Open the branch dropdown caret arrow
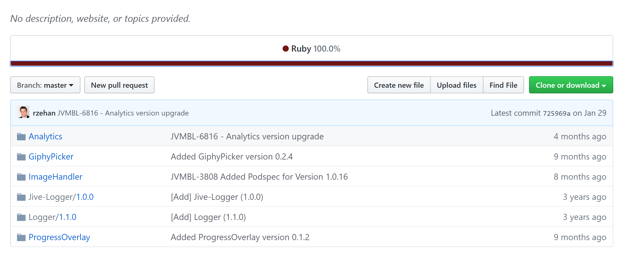Viewport: 644px width, 262px height. pyautogui.click(x=71, y=85)
